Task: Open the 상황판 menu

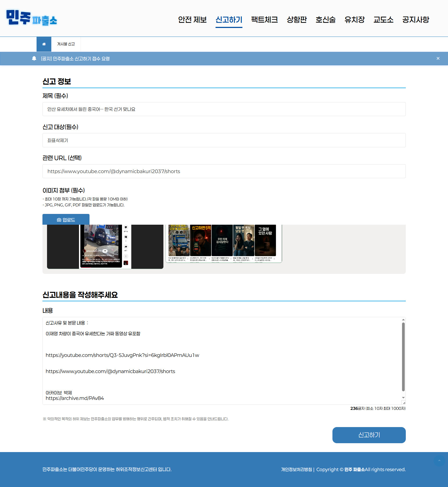Action: click(297, 20)
